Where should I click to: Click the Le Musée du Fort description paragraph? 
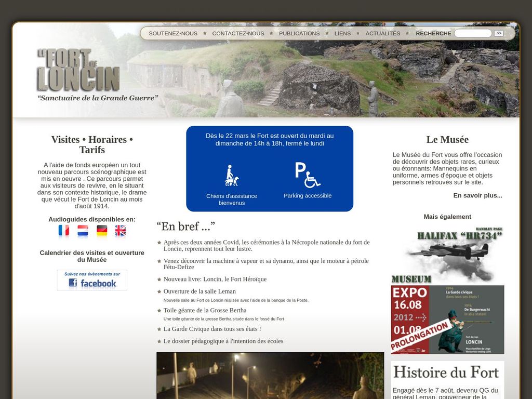(447, 169)
